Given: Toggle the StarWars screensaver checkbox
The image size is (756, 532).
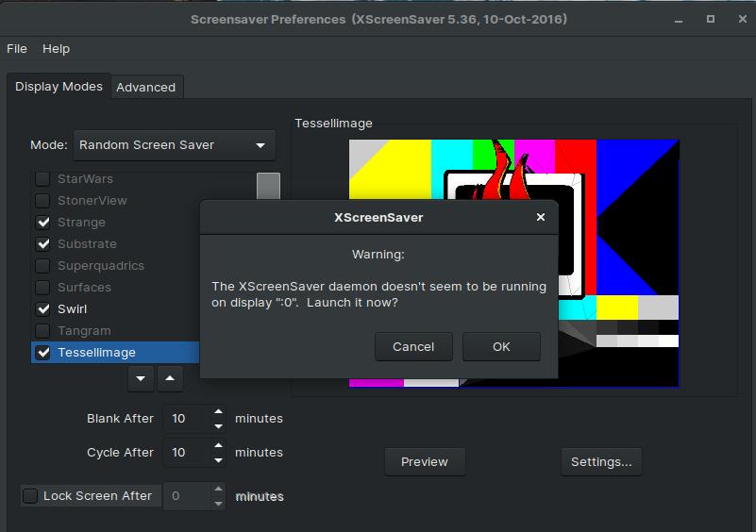Looking at the screenshot, I should (42, 179).
